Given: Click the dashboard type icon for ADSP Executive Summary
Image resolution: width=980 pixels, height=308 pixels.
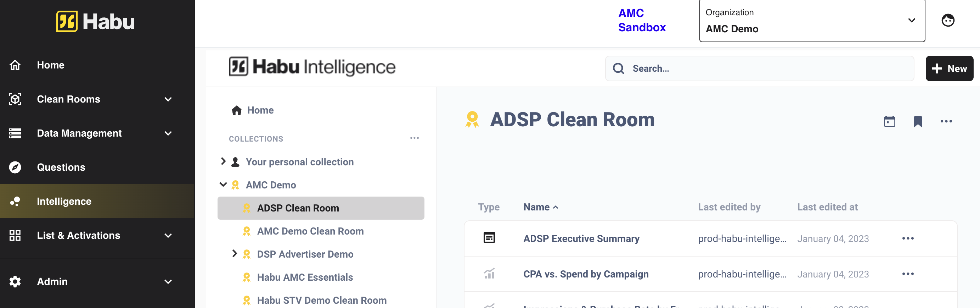Looking at the screenshot, I should coord(489,238).
